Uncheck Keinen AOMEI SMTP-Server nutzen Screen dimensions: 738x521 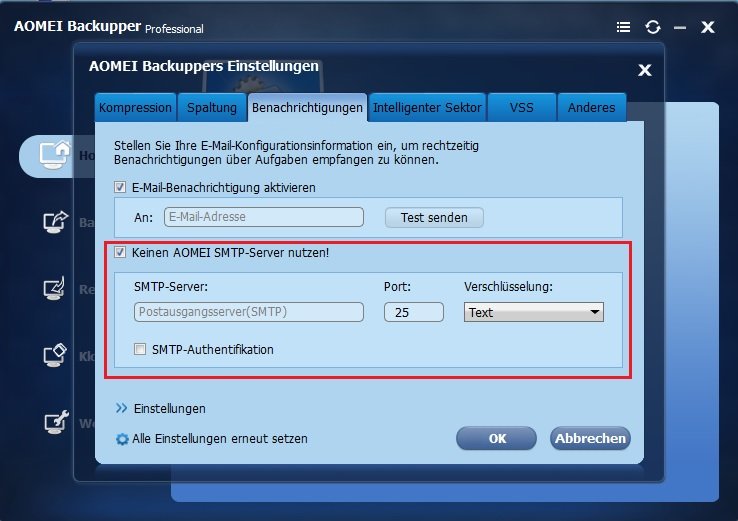pos(120,252)
